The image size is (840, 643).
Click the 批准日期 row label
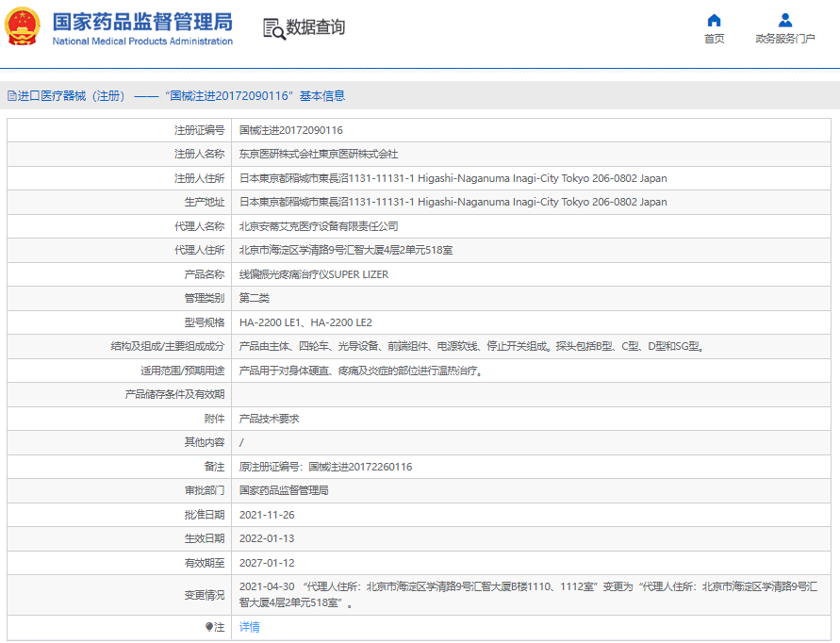[204, 515]
